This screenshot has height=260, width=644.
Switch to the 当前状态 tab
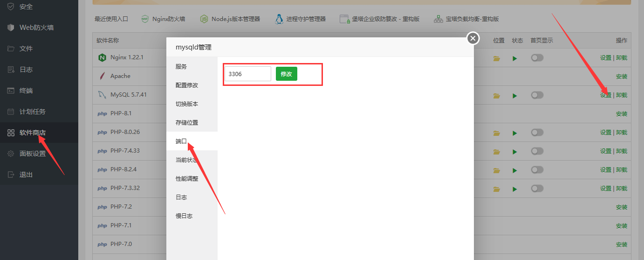[x=192, y=160]
